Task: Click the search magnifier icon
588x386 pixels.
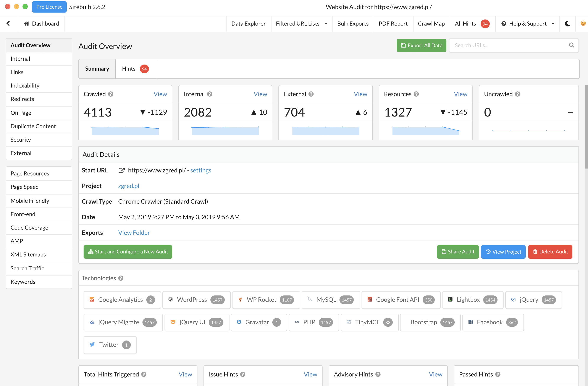Action: (x=571, y=45)
